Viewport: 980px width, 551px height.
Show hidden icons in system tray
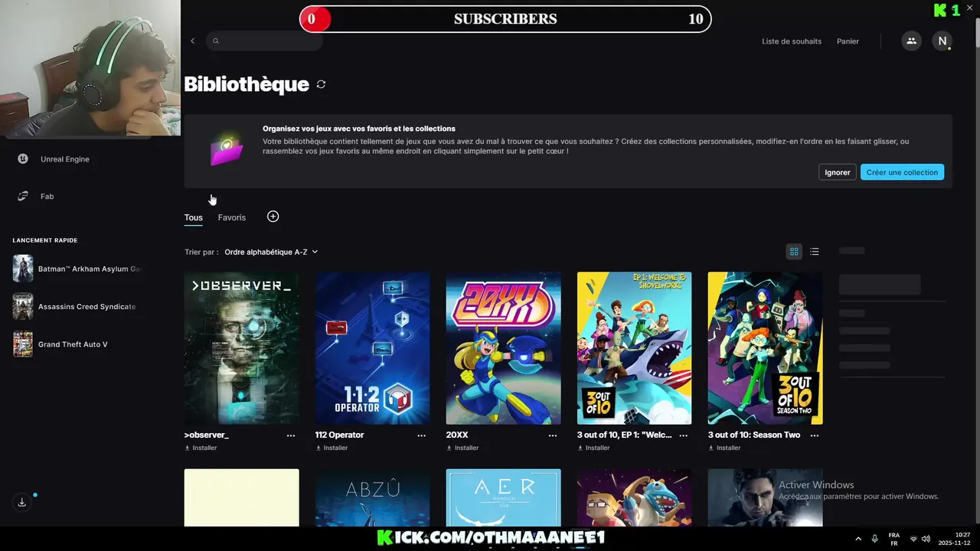coord(857,539)
